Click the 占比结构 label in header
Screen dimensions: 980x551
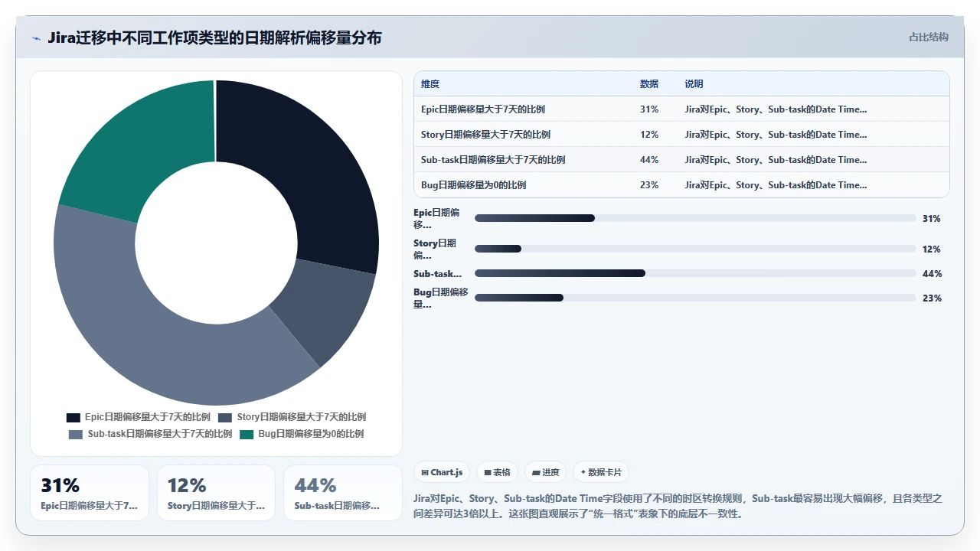[x=929, y=37]
